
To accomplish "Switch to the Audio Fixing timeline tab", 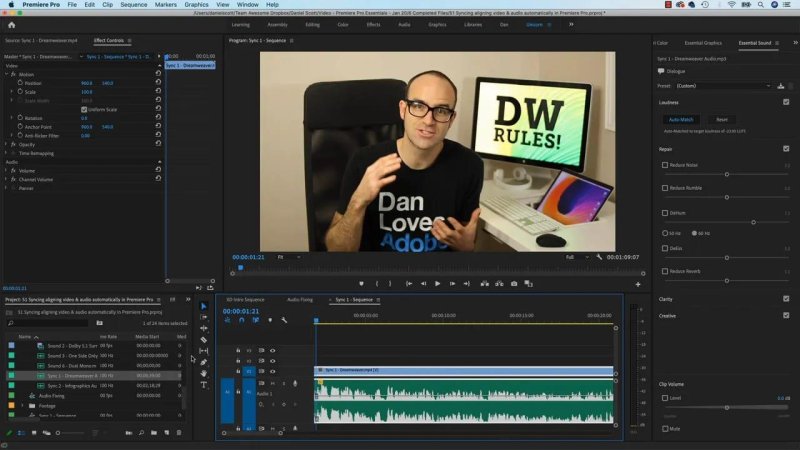I will point(300,300).
